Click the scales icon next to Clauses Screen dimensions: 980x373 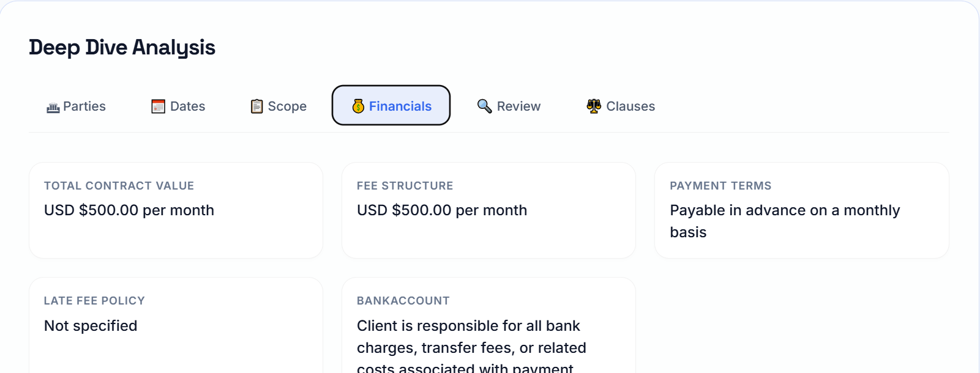click(593, 106)
